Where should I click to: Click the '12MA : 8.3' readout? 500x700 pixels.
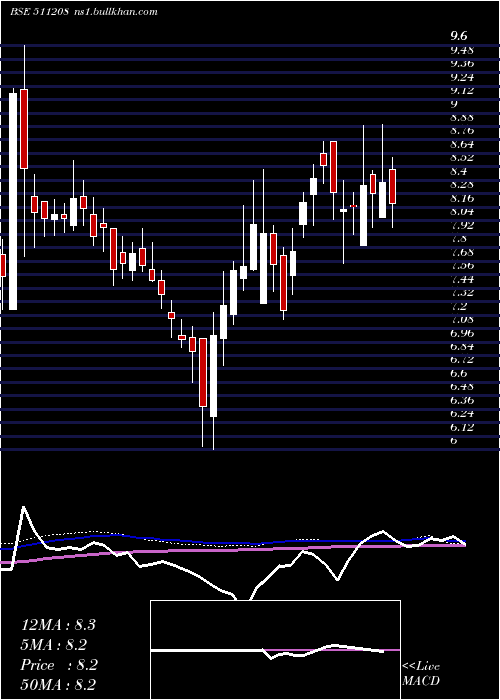(x=58, y=625)
